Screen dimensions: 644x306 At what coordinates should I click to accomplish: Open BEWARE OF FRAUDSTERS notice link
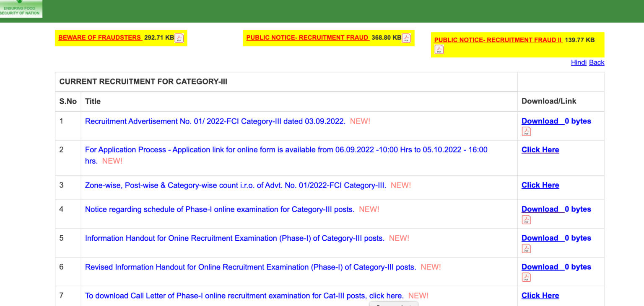click(x=99, y=38)
